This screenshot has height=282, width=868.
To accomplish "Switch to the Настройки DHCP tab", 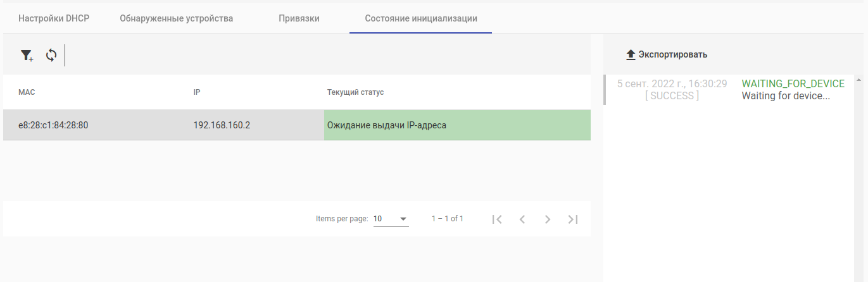I will coord(54,18).
